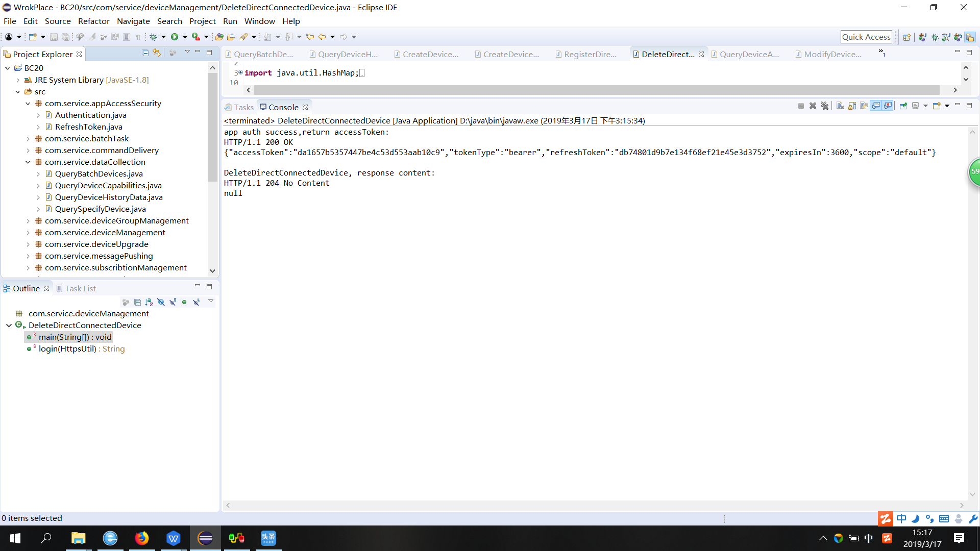
Task: Click the Pin Console icon
Action: click(903, 106)
